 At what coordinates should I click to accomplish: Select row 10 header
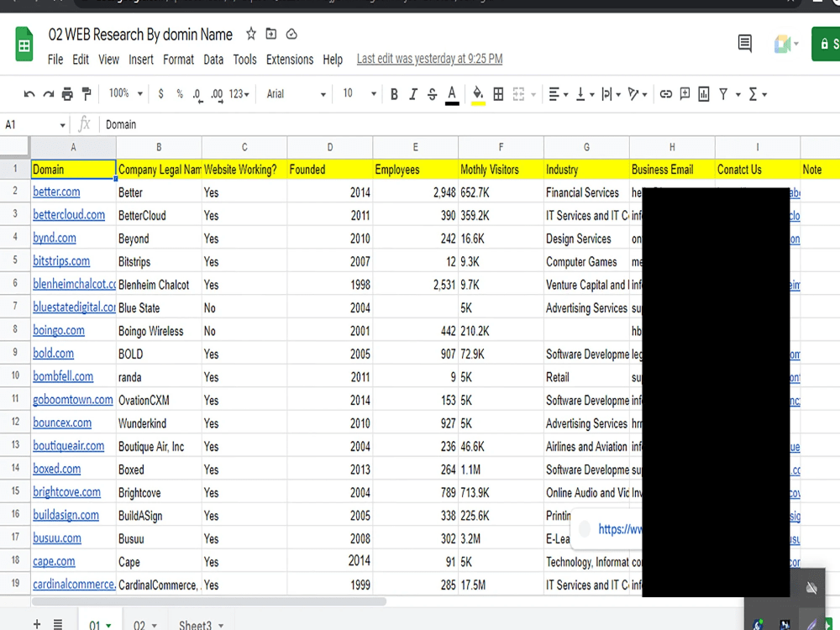pyautogui.click(x=15, y=376)
